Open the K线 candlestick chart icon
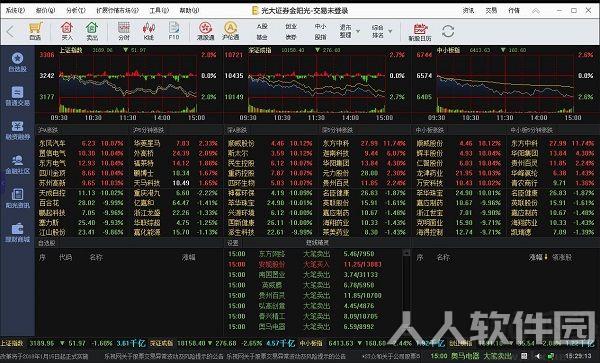600x363 pixels. pyautogui.click(x=148, y=31)
